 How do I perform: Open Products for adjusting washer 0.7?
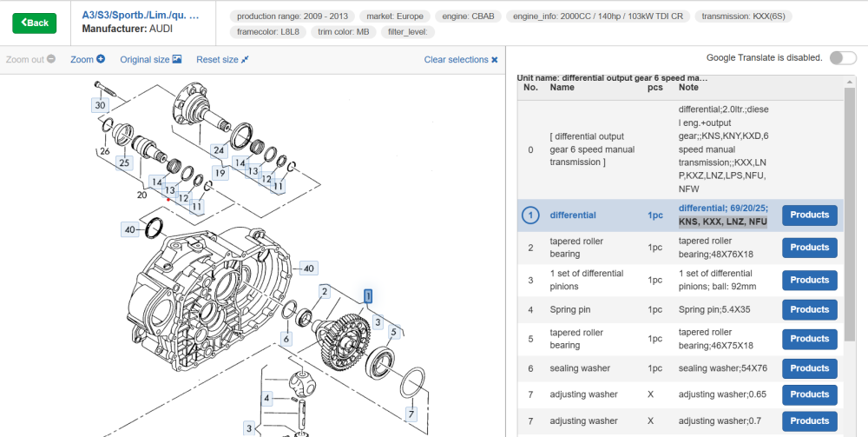pos(809,421)
